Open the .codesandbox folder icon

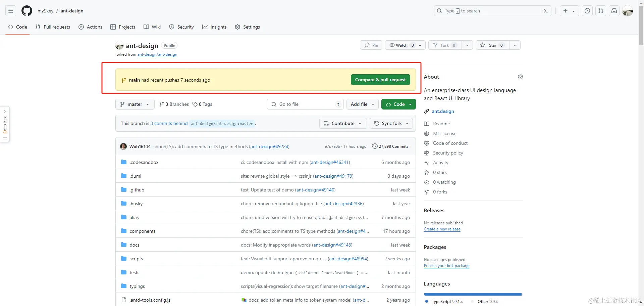(x=124, y=162)
